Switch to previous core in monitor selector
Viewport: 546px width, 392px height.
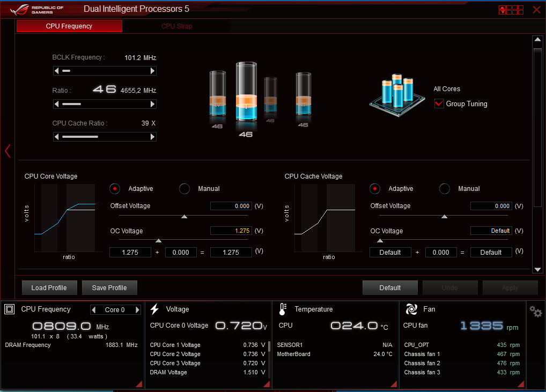(93, 309)
